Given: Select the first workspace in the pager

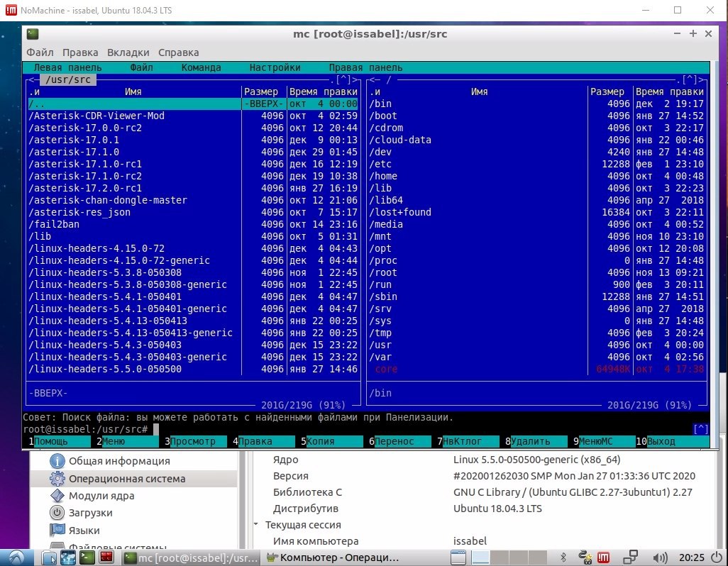Looking at the screenshot, I should 480,557.
